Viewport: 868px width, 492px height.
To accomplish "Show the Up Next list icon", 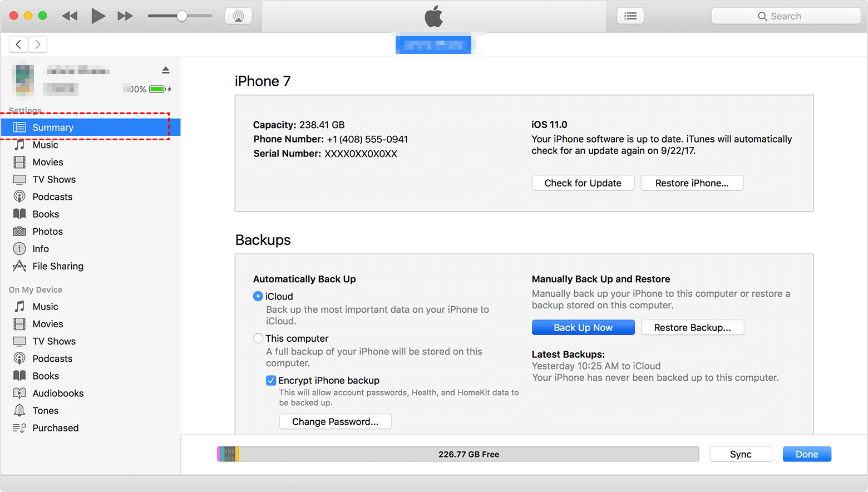I will click(630, 16).
